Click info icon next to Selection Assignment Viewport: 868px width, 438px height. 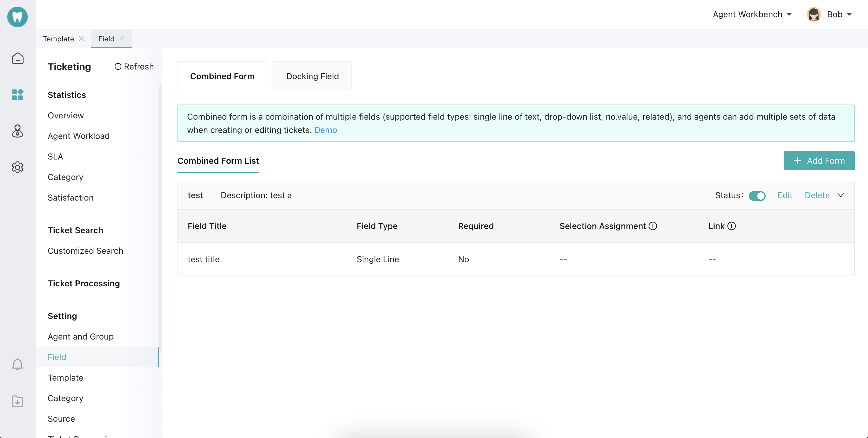point(653,226)
